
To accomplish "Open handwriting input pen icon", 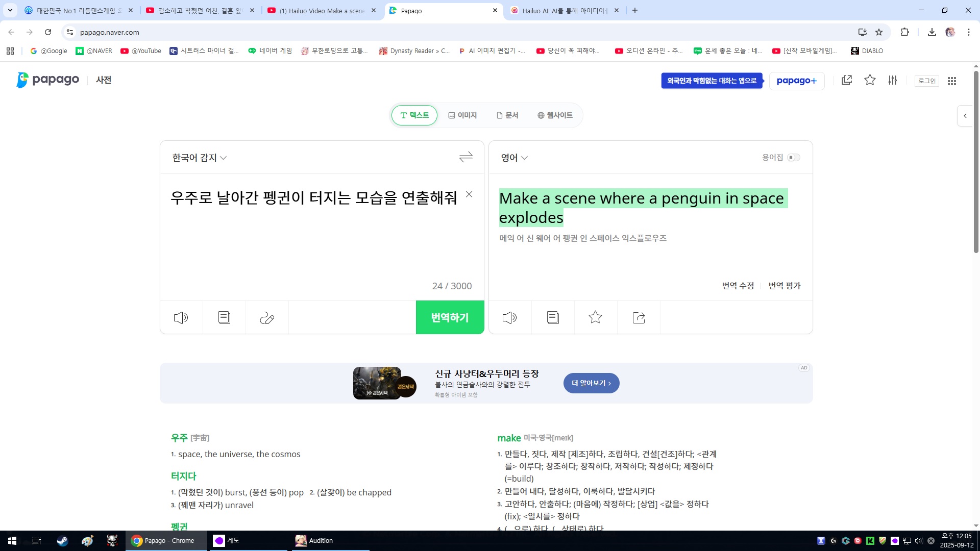I will point(267,318).
